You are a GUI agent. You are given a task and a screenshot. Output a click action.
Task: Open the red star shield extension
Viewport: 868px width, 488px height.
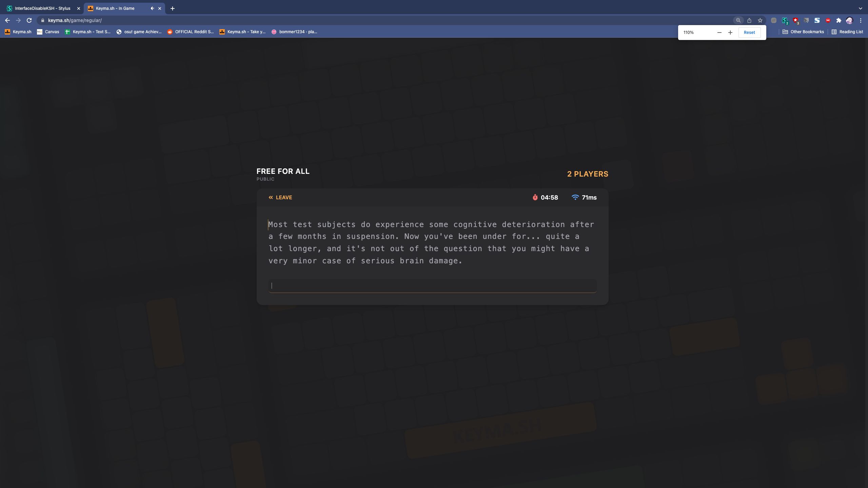[795, 20]
